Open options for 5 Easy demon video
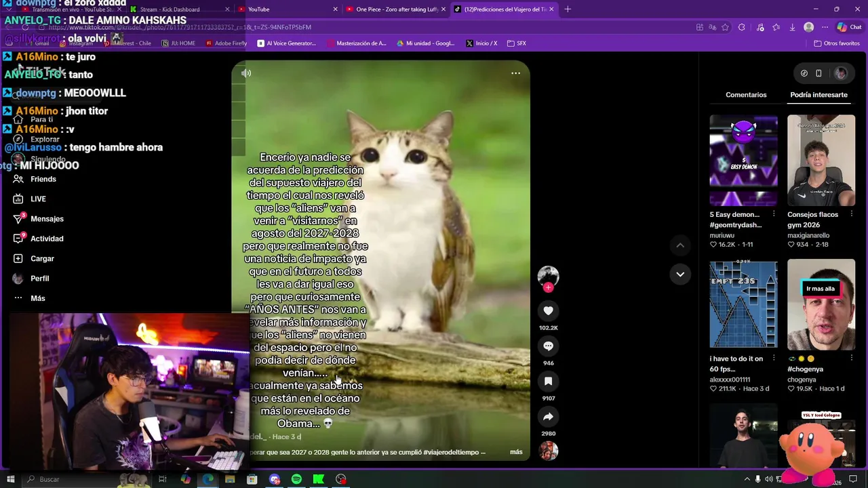 [x=774, y=214]
